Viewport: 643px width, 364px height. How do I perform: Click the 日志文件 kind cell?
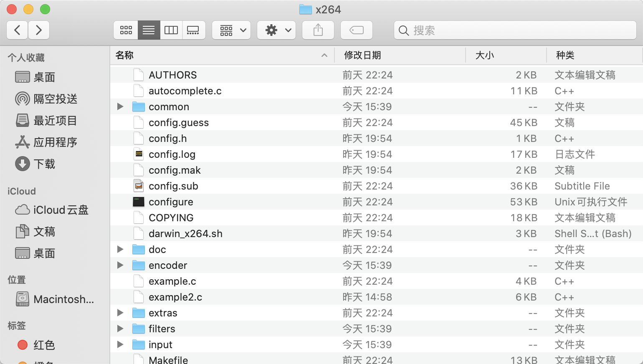575,154
